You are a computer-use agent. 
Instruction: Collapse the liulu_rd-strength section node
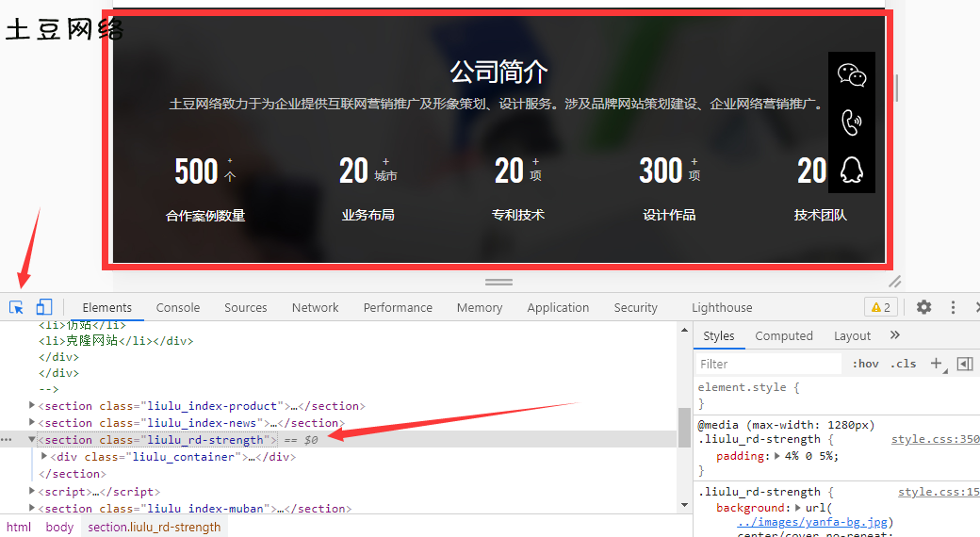pyautogui.click(x=33, y=439)
